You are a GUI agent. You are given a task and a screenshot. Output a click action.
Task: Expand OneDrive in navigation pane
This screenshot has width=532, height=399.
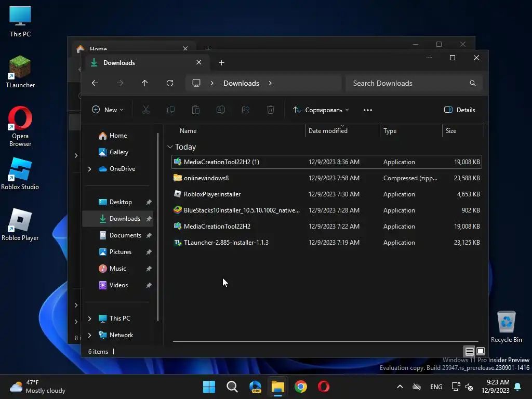pos(89,169)
